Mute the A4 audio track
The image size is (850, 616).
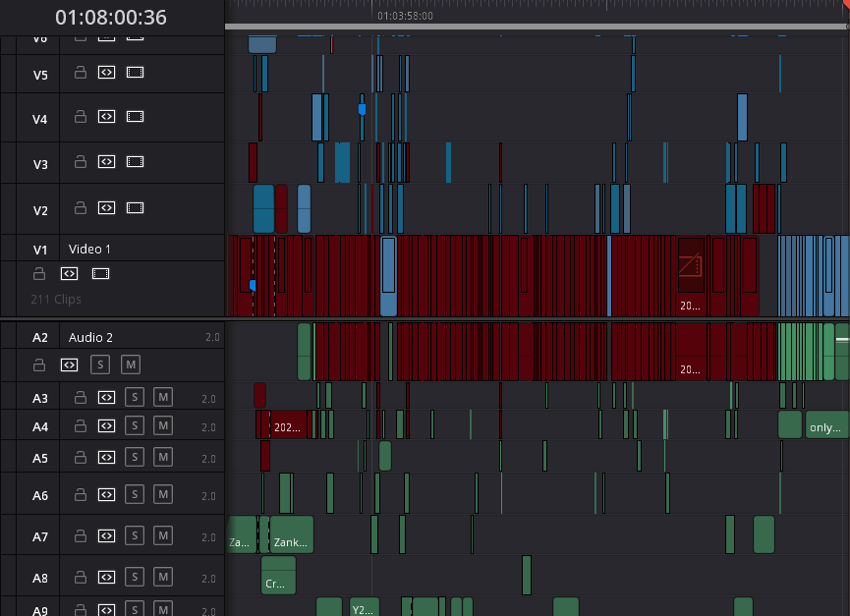pyautogui.click(x=163, y=425)
